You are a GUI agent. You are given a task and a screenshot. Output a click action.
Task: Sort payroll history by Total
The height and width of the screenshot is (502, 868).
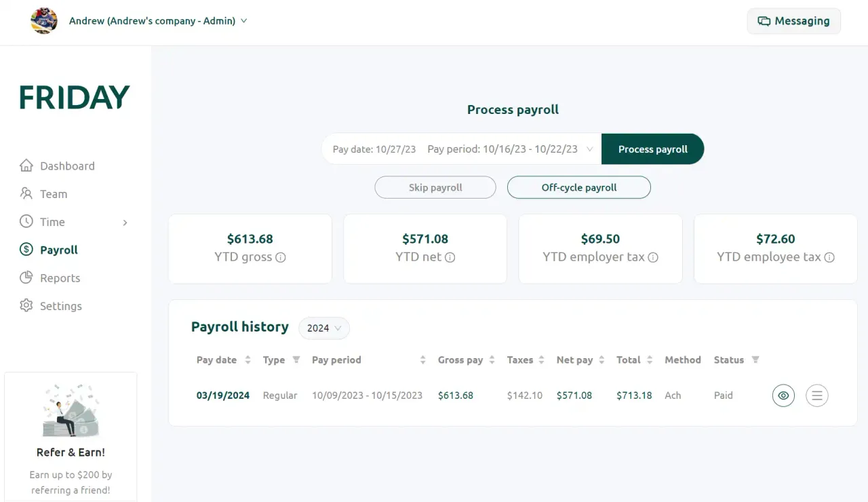pyautogui.click(x=649, y=360)
